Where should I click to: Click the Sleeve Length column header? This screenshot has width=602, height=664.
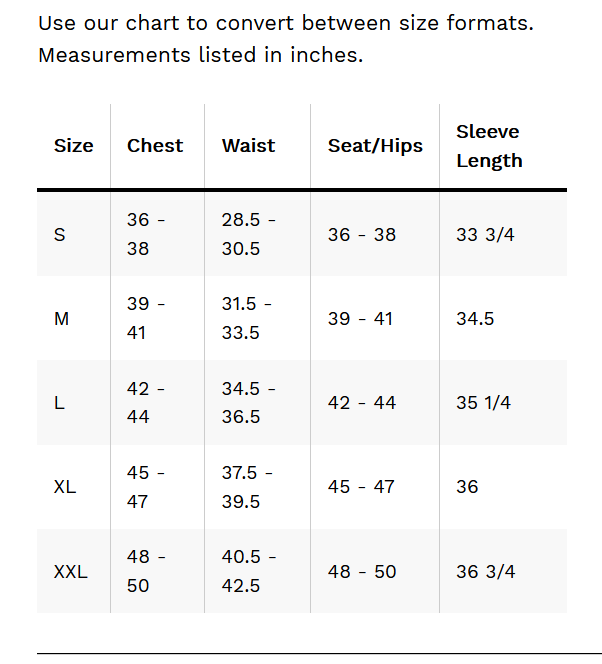(x=489, y=146)
